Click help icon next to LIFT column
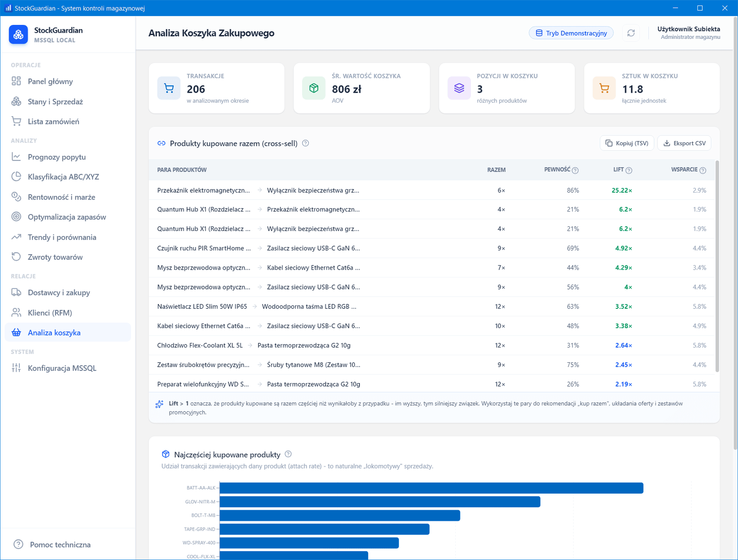Image resolution: width=738 pixels, height=560 pixels. click(x=629, y=171)
